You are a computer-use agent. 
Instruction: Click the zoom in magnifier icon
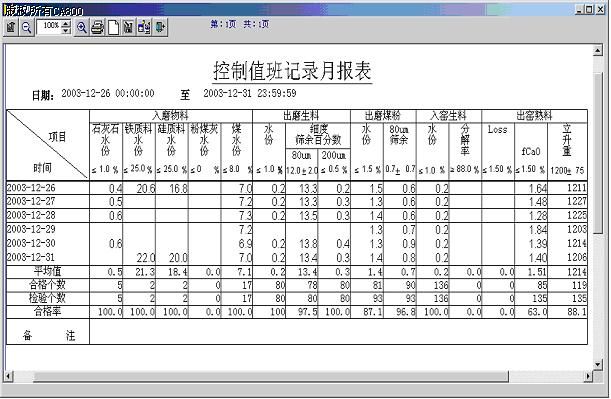(x=82, y=27)
